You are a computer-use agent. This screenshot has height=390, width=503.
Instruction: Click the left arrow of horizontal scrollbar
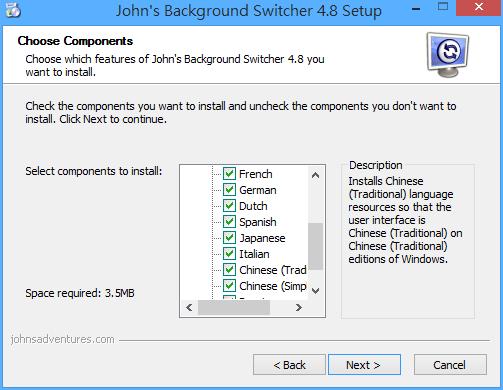pos(189,307)
